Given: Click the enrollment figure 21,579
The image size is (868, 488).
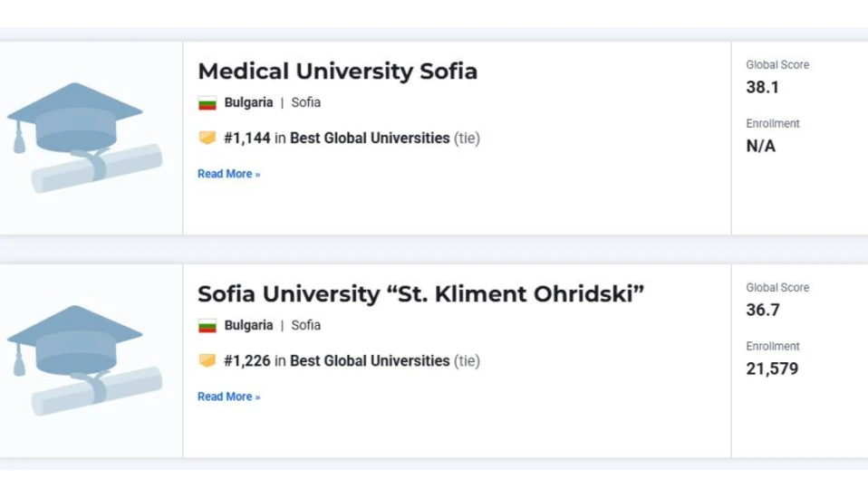Looking at the screenshot, I should [771, 369].
